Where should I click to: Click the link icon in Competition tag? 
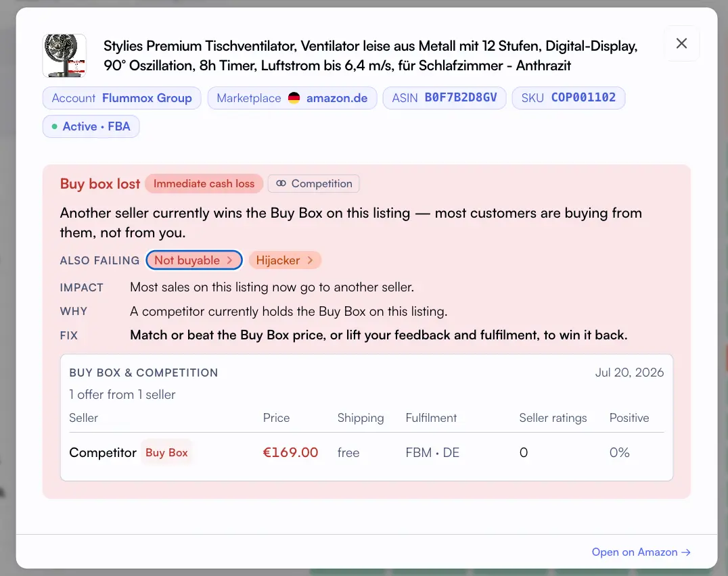[x=281, y=184]
